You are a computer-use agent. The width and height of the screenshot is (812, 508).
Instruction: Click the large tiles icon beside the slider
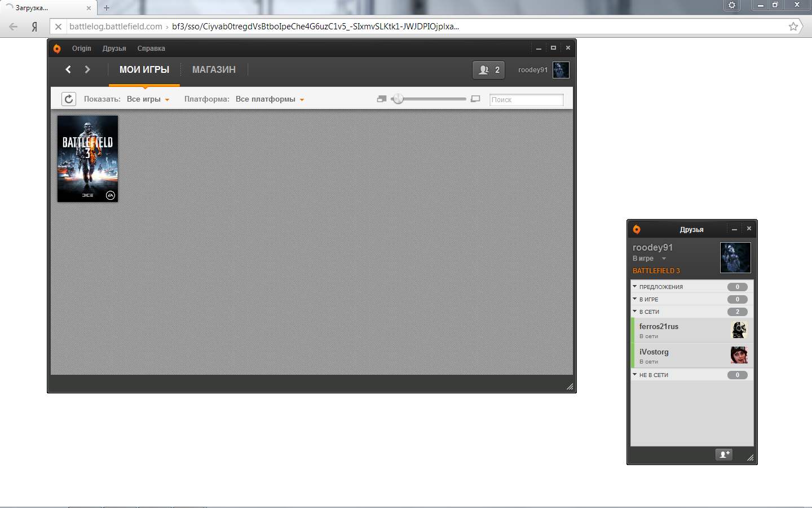(475, 99)
